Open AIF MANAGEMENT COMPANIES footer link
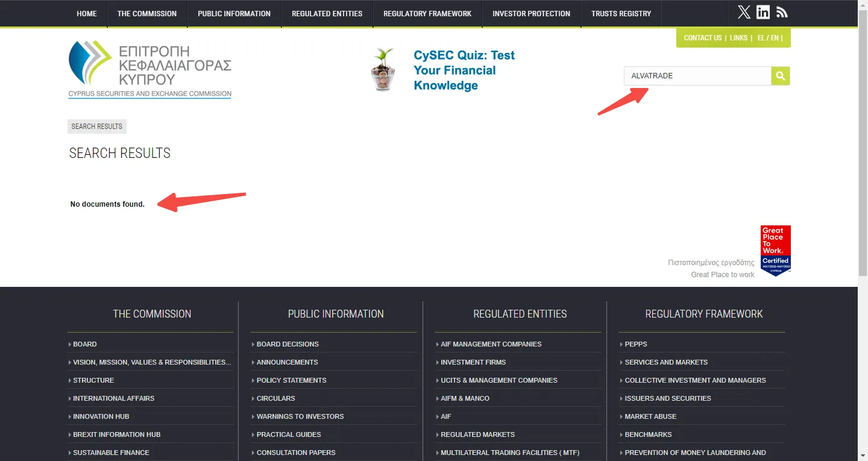The height and width of the screenshot is (461, 868). tap(491, 344)
